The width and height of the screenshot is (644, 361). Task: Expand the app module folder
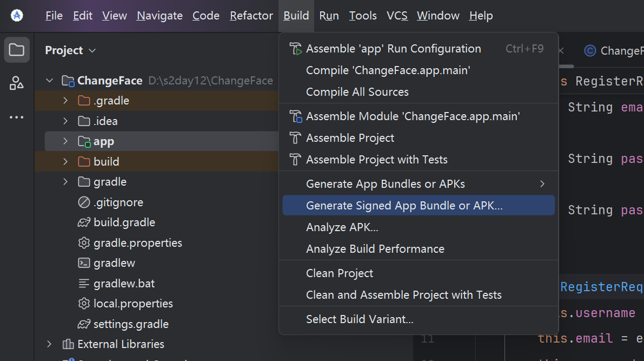(65, 141)
